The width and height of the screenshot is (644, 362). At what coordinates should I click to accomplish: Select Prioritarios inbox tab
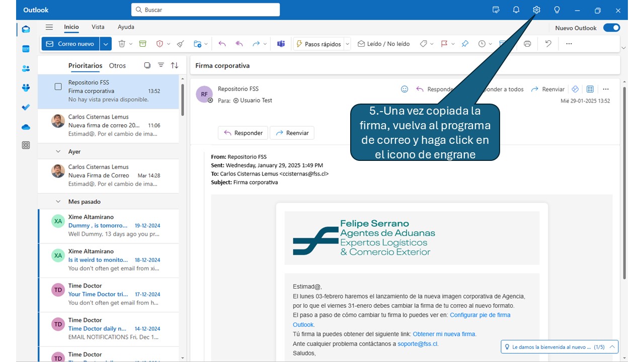tap(85, 65)
